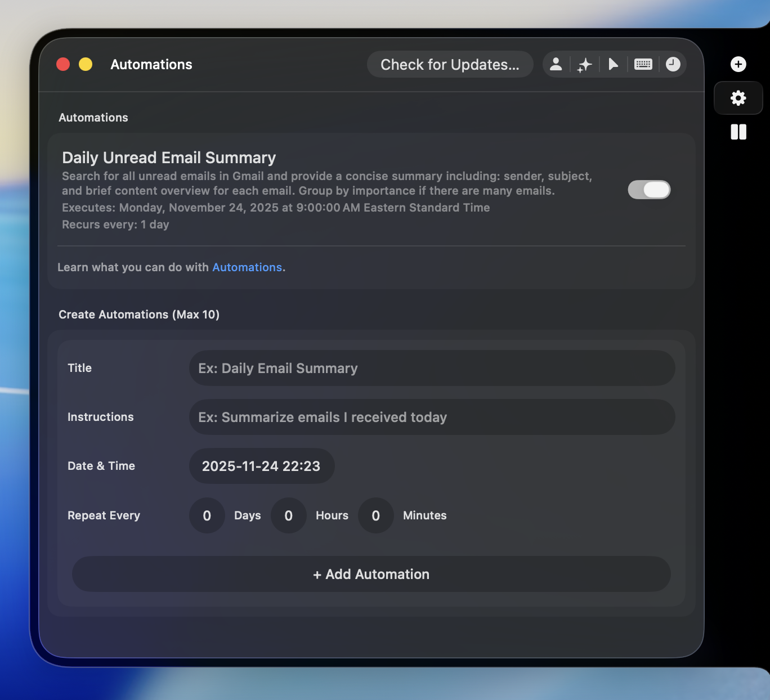Image resolution: width=770 pixels, height=700 pixels.
Task: Click the plus circle sidebar icon
Action: coord(738,64)
